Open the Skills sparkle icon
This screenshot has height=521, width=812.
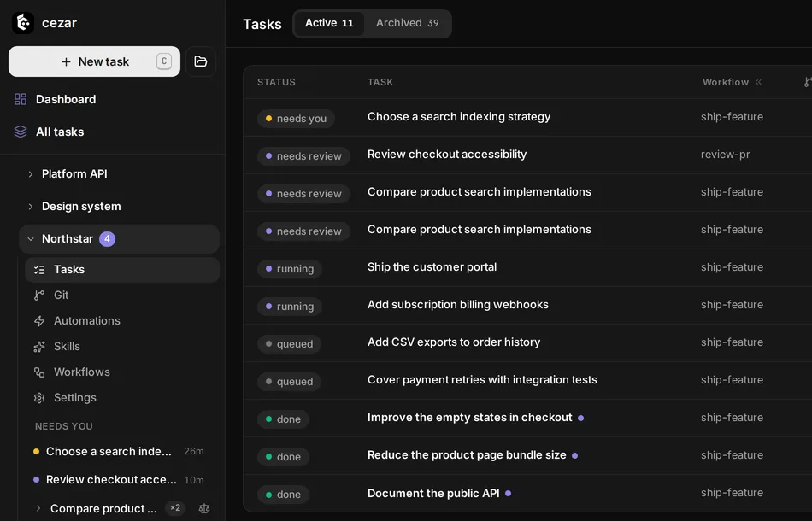pyautogui.click(x=38, y=347)
